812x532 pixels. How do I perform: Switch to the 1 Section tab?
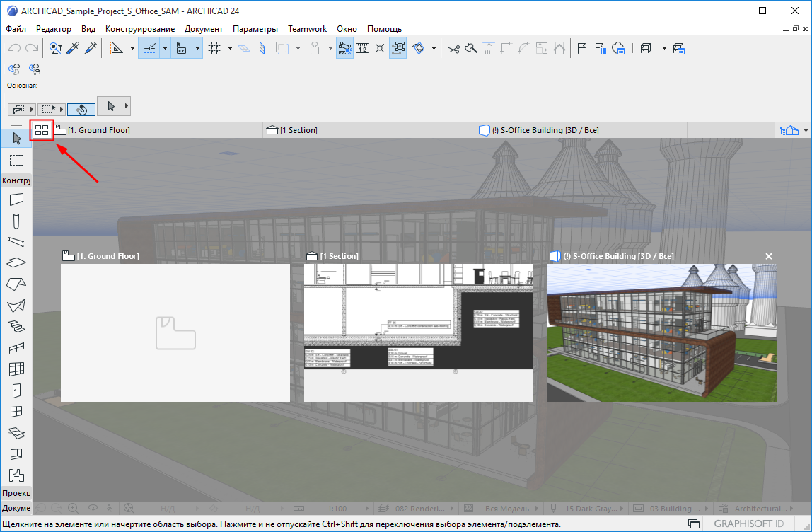tap(298, 130)
